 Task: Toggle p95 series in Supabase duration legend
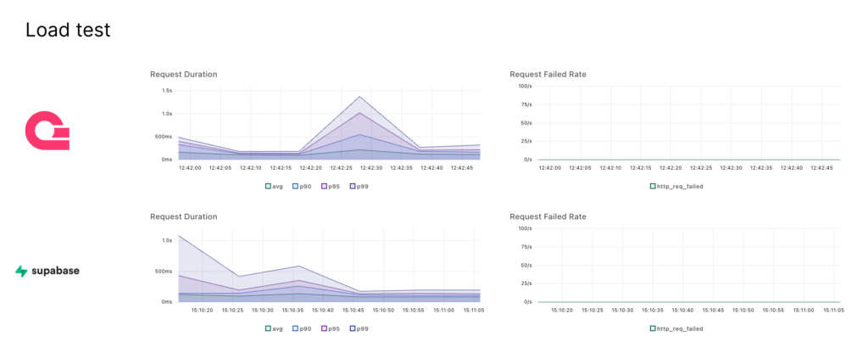tap(331, 328)
